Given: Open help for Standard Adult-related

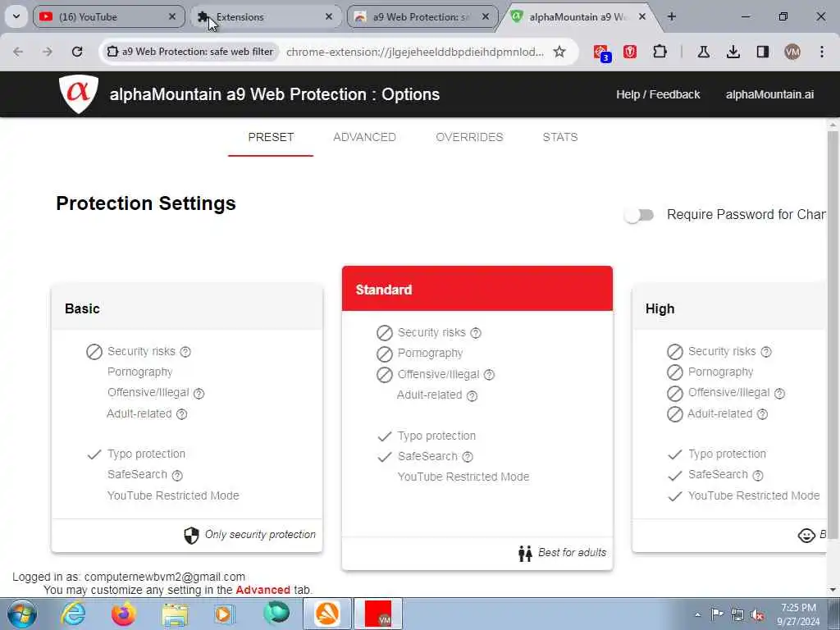Looking at the screenshot, I should tap(472, 396).
